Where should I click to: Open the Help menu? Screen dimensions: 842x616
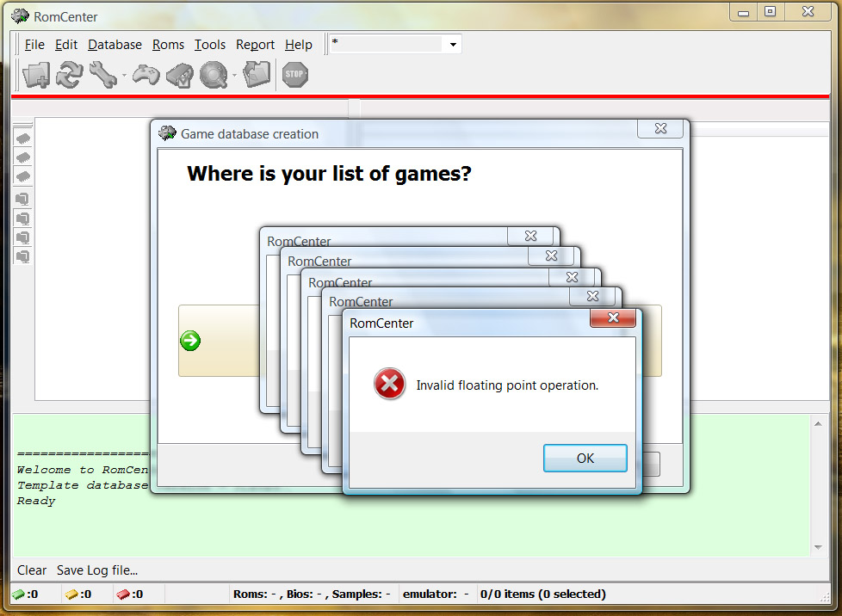click(x=299, y=45)
